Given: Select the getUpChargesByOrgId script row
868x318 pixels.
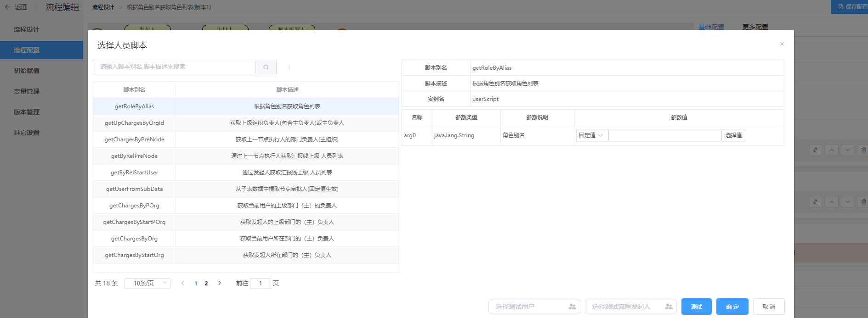Looking at the screenshot, I should [246, 123].
